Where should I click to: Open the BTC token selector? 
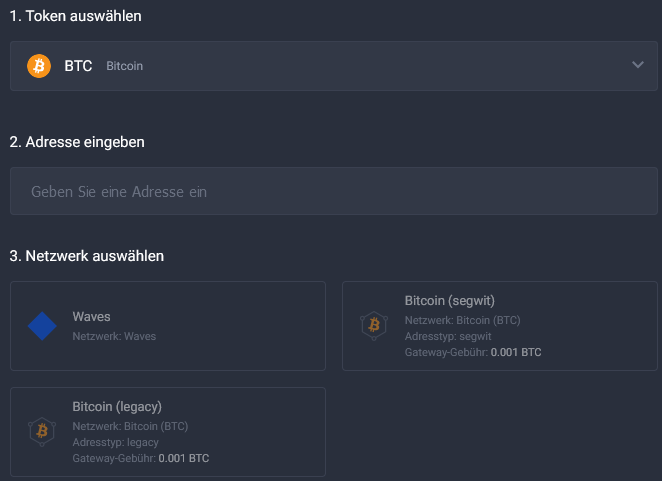(x=334, y=66)
